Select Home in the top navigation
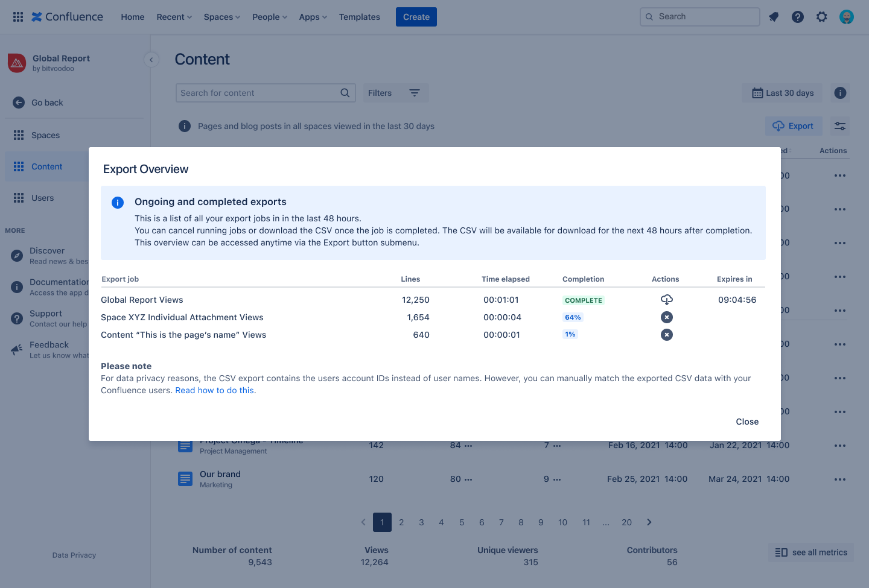869x588 pixels. tap(132, 16)
